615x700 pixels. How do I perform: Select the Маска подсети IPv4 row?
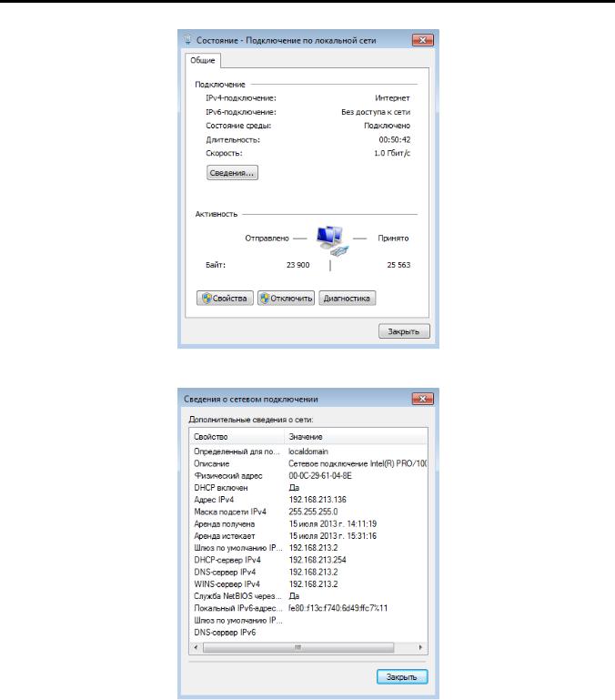308,512
